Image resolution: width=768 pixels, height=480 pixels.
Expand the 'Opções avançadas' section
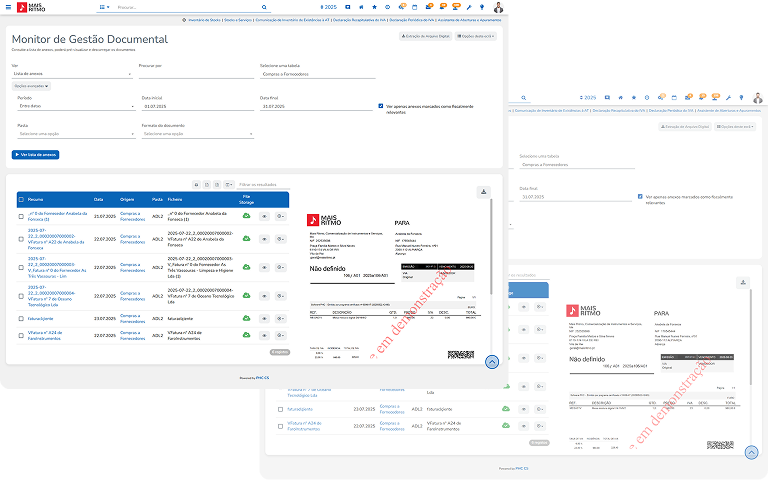pos(32,86)
